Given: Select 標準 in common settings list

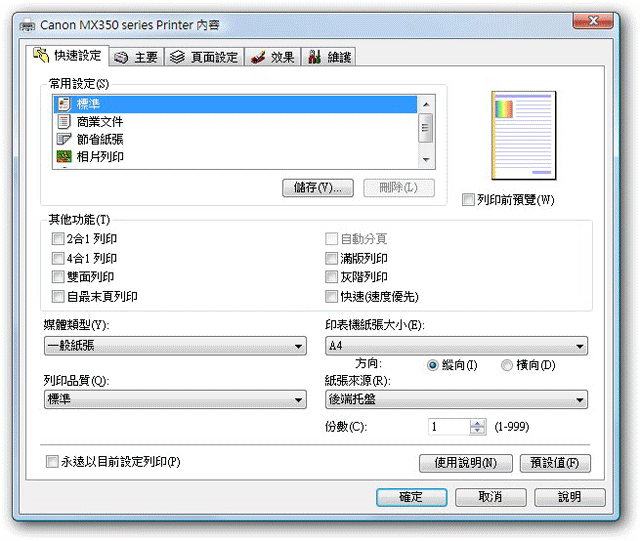Looking at the screenshot, I should [x=236, y=104].
